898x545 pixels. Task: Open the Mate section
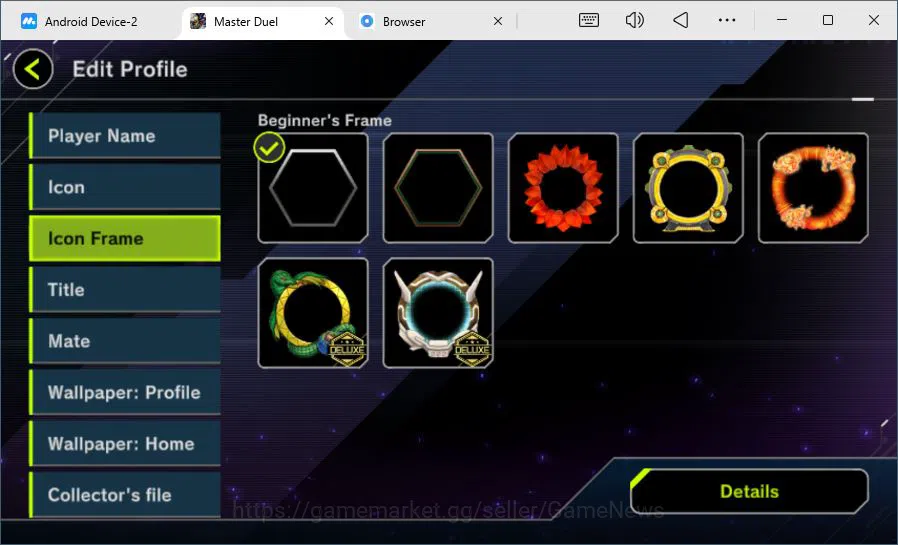pos(125,341)
